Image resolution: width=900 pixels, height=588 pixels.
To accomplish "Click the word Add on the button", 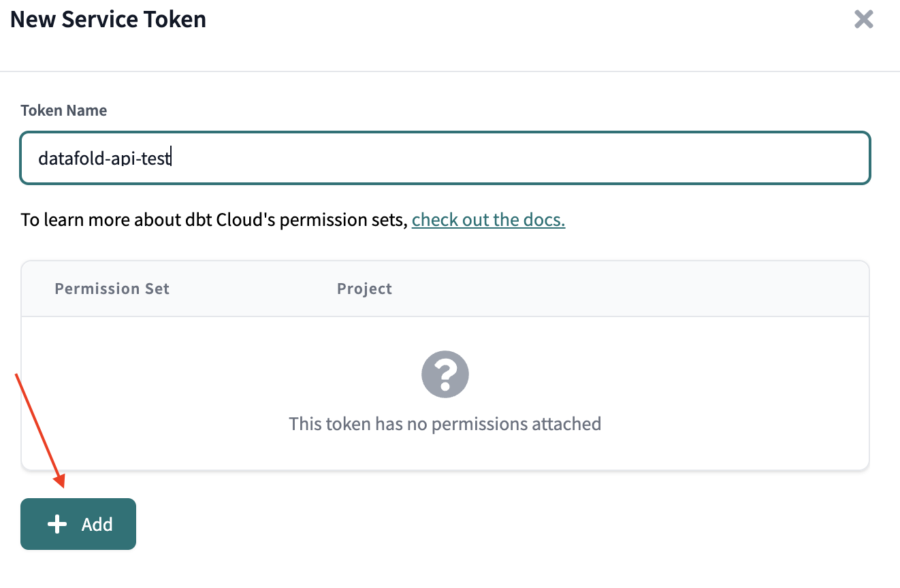I will 97,525.
